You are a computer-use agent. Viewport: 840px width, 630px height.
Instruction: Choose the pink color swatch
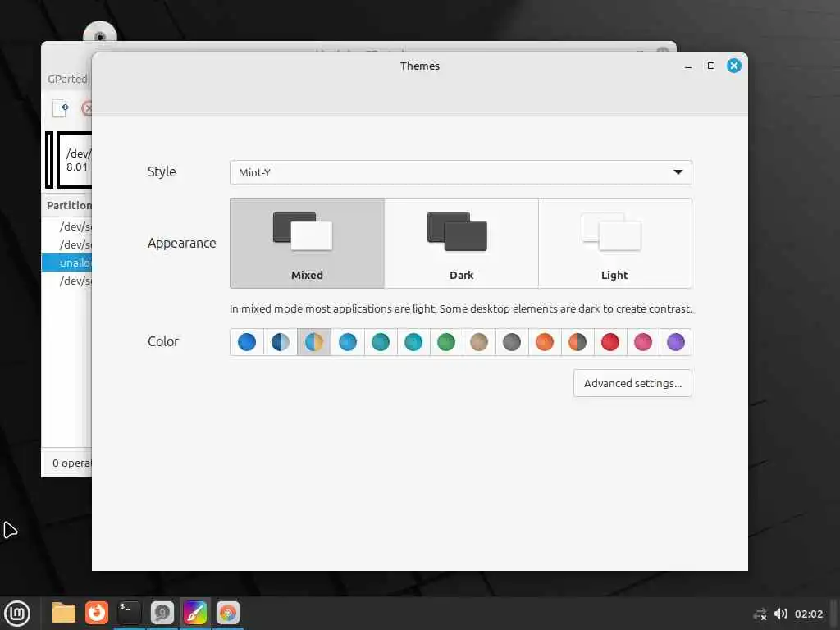pos(643,342)
